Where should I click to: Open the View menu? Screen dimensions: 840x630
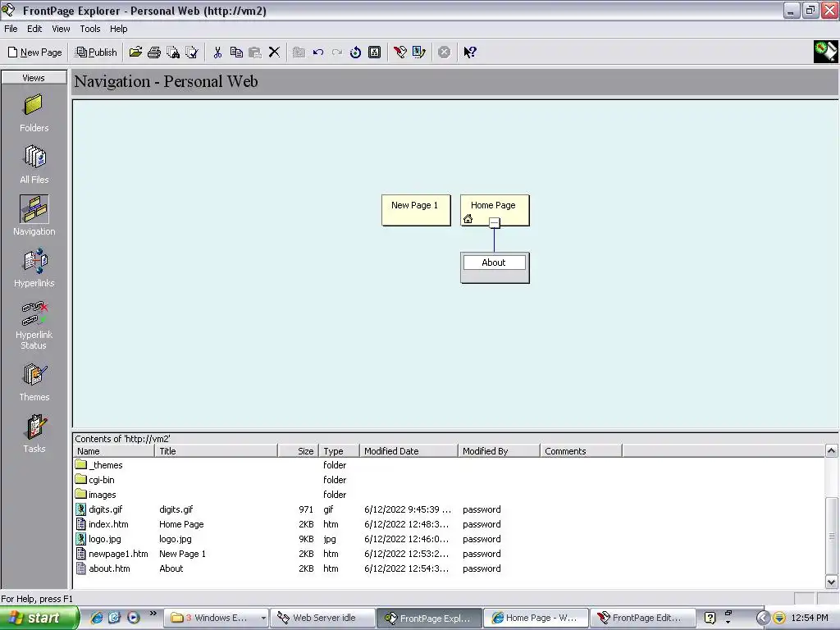click(61, 29)
